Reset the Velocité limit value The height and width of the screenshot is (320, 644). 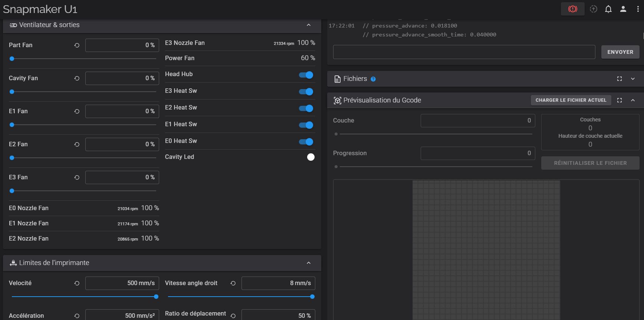click(x=77, y=283)
